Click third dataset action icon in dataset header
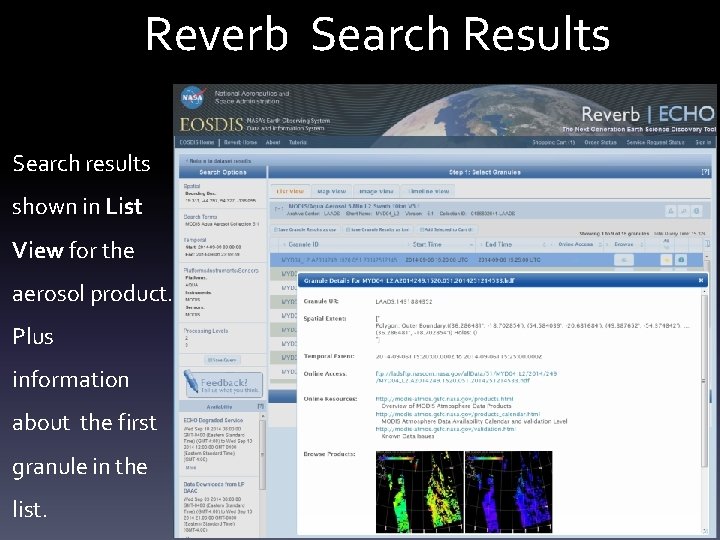Screen dimensions: 720x540 (x=697, y=211)
